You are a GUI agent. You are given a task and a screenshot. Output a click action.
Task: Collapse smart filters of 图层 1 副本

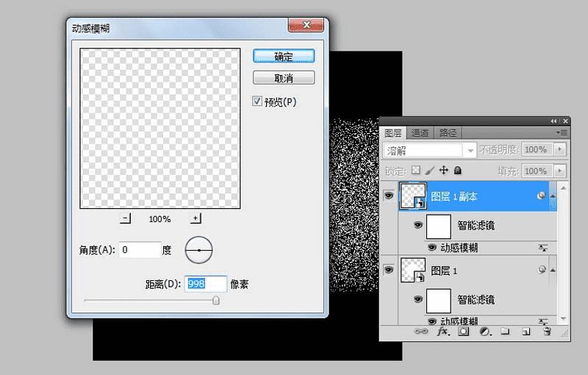[553, 196]
